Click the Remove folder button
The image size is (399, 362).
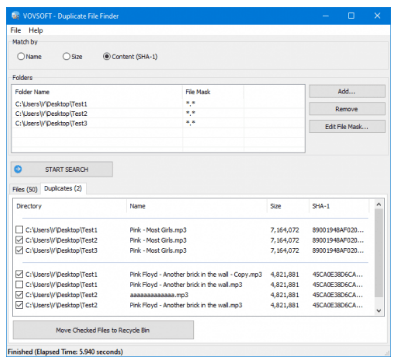point(347,109)
